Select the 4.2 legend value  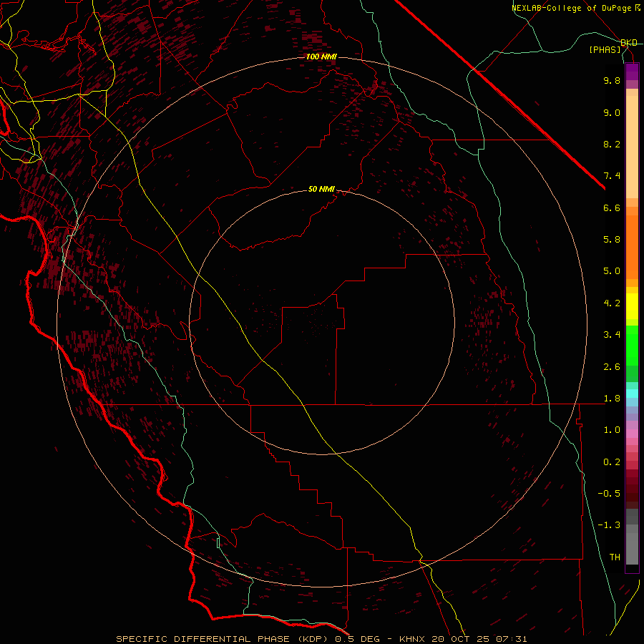pyautogui.click(x=612, y=303)
